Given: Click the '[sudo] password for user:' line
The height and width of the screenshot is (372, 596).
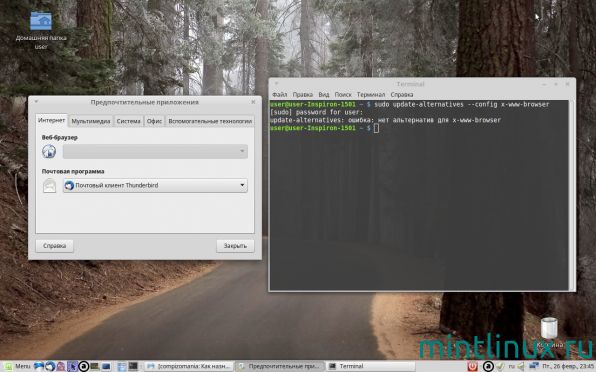Looking at the screenshot, I should (317, 112).
